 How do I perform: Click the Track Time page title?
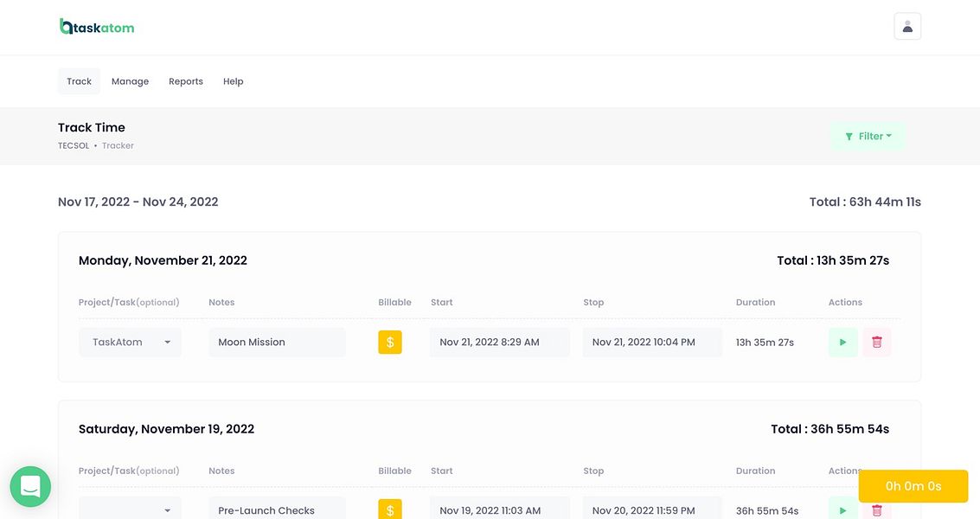(x=91, y=127)
